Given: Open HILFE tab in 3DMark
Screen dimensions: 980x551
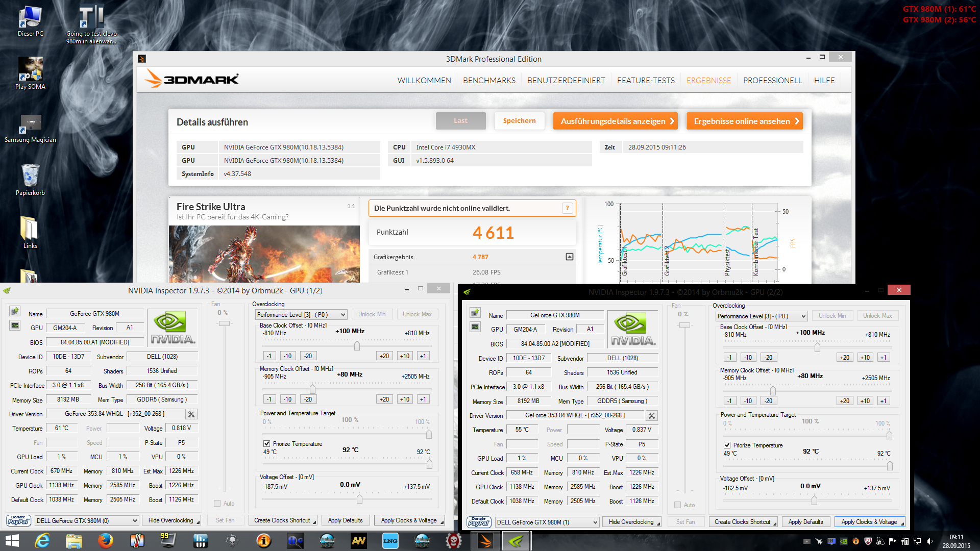Looking at the screenshot, I should [x=824, y=81].
